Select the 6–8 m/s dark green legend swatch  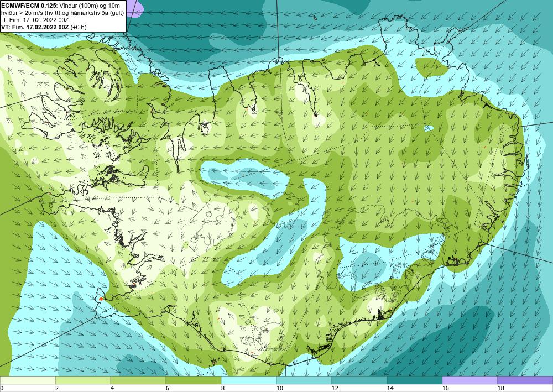(x=193, y=380)
